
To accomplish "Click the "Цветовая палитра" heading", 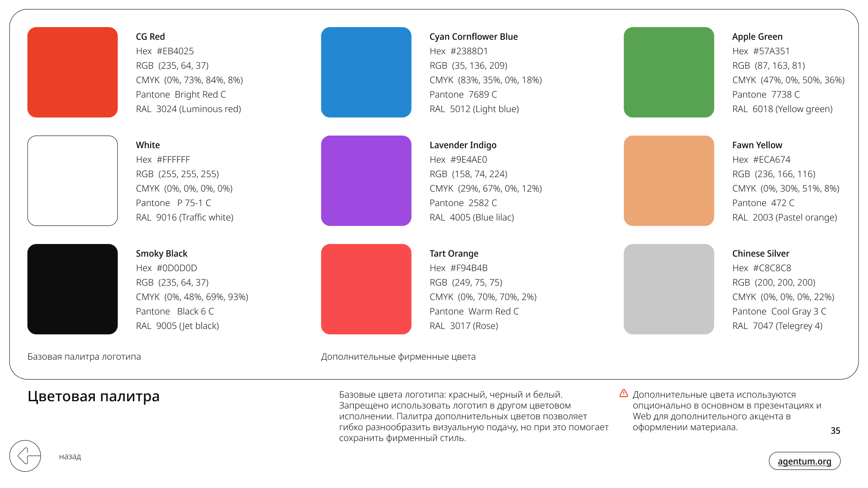I will 94,396.
